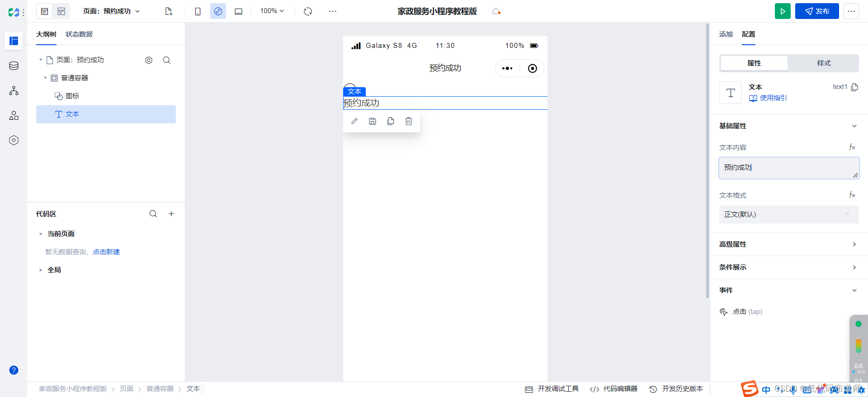868x397 pixels.
Task: Add new code with the plus icon
Action: (x=171, y=214)
